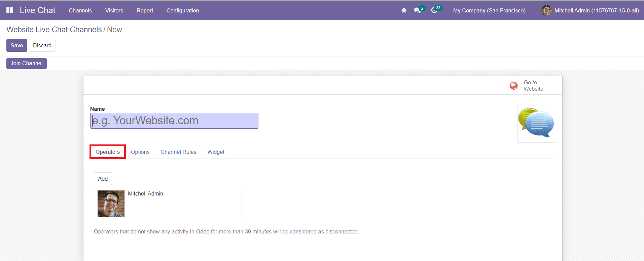Switch to the Channel Rules tab
This screenshot has width=644, height=261.
(178, 152)
